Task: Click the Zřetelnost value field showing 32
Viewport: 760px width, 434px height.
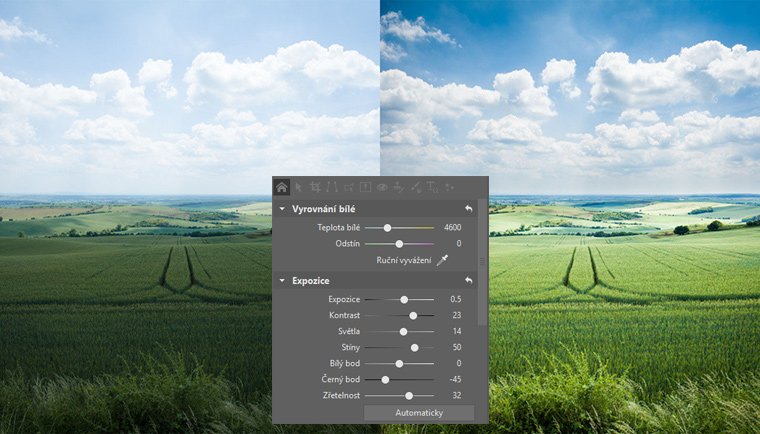Action: tap(455, 395)
